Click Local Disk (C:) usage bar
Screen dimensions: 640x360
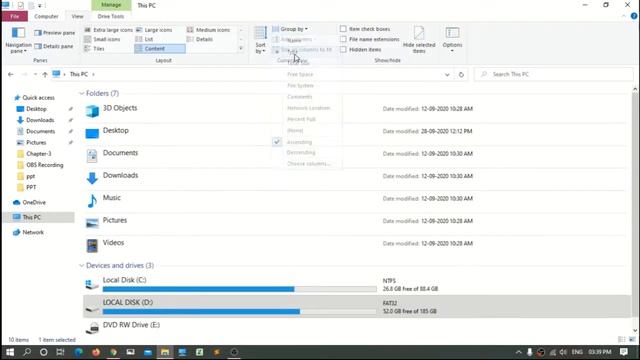[240, 289]
